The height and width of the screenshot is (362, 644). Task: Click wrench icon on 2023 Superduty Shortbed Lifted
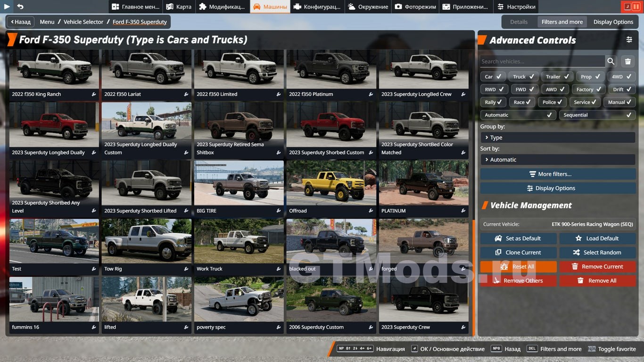186,211
